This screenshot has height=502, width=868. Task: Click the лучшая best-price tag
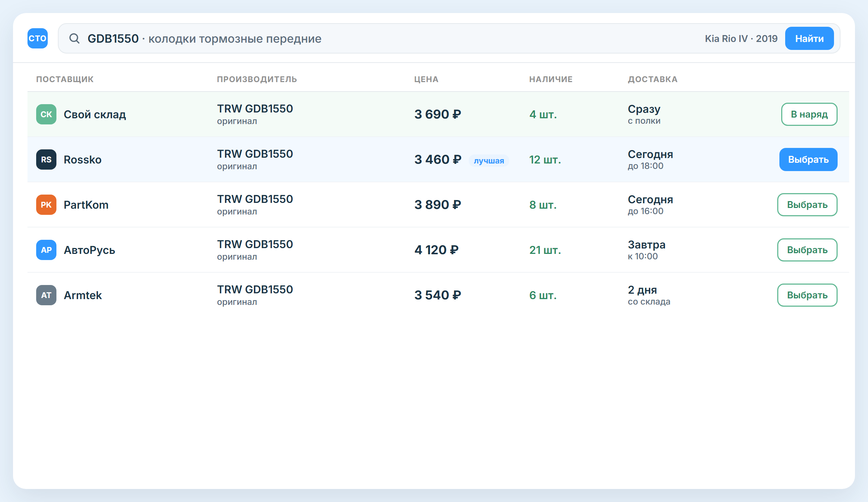(x=489, y=161)
